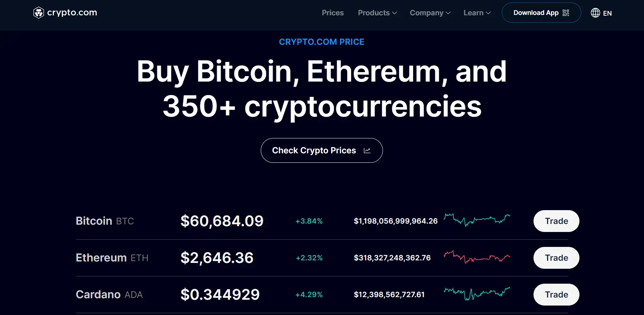Open the Ethereum price sparkline chart
644x315 pixels.
(x=477, y=257)
